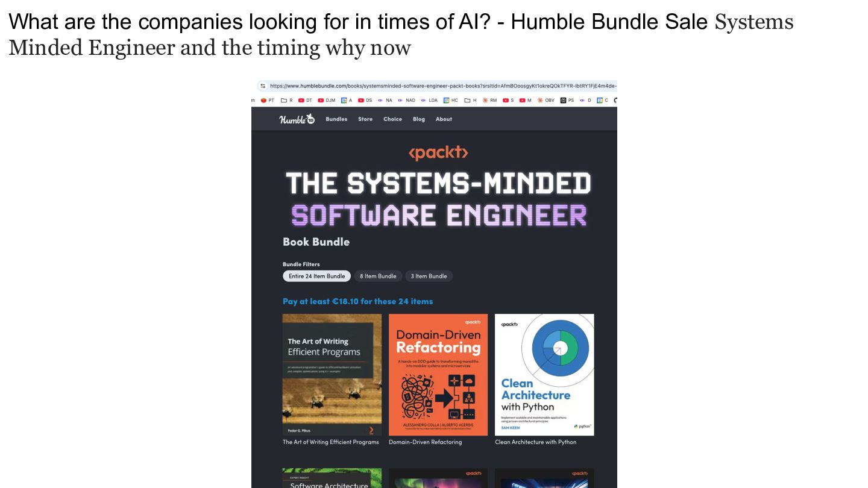Click the 'Book Bundle' heading
Viewport: 868px width, 488px height.
(316, 242)
